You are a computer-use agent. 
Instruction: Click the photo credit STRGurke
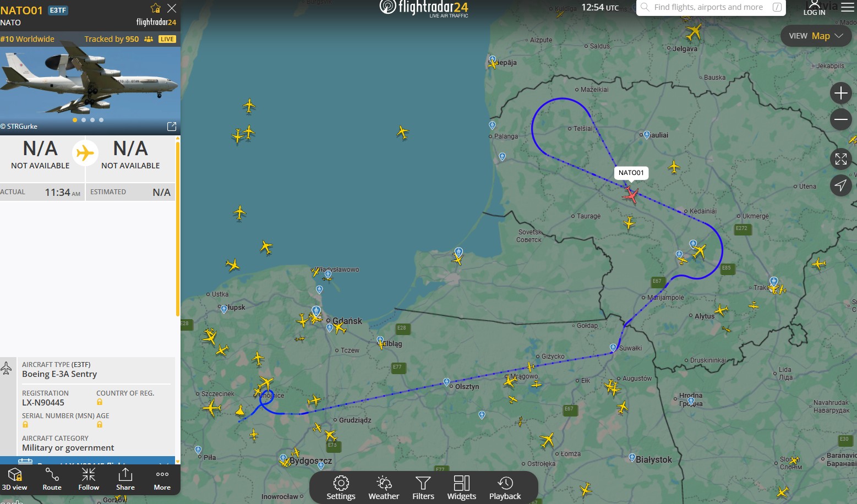point(19,127)
